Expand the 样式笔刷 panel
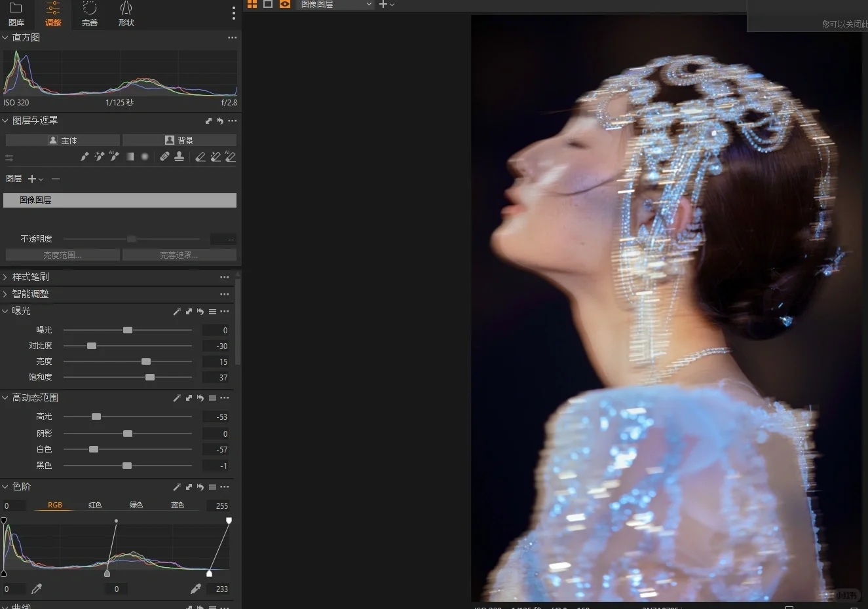 point(5,277)
